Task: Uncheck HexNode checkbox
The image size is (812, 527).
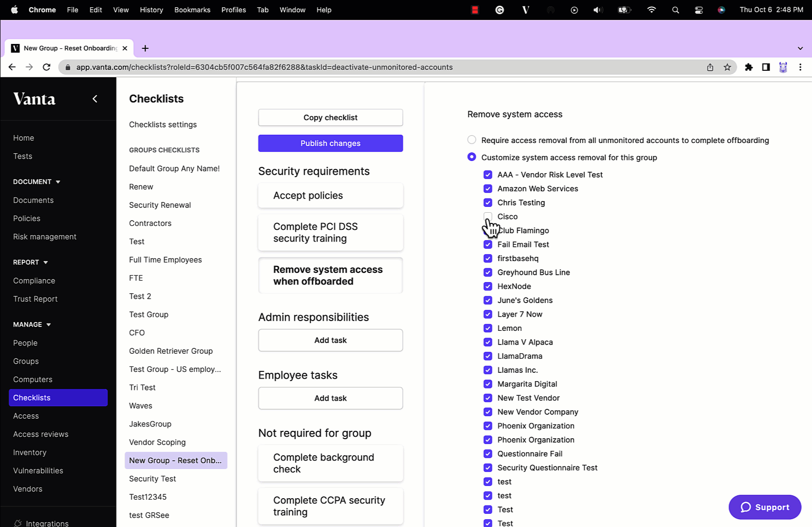Action: pos(488,286)
